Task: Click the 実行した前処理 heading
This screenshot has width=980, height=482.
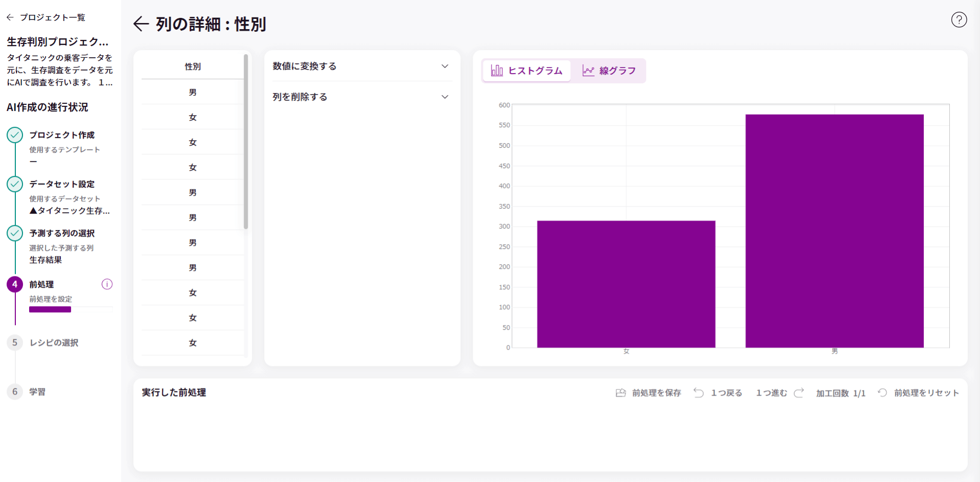Action: pyautogui.click(x=174, y=393)
